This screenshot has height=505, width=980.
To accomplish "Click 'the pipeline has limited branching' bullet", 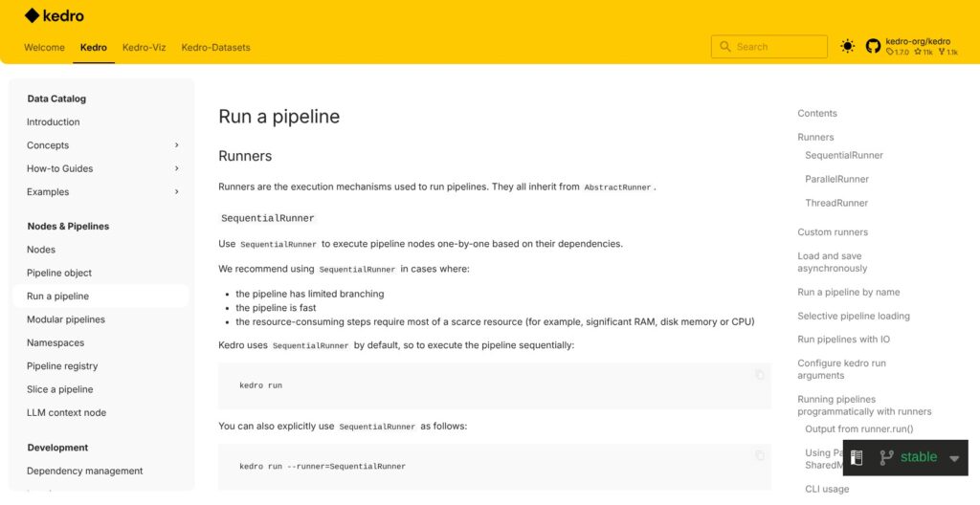I will pos(309,294).
